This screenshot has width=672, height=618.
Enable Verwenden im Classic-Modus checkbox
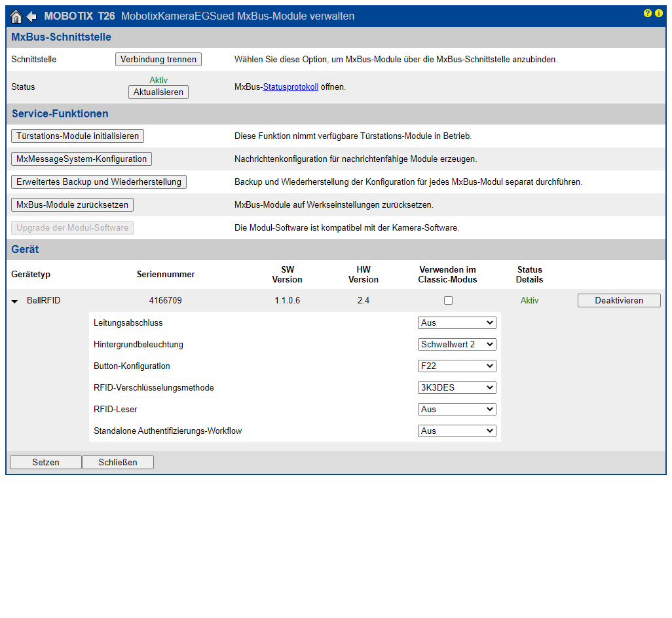point(448,301)
